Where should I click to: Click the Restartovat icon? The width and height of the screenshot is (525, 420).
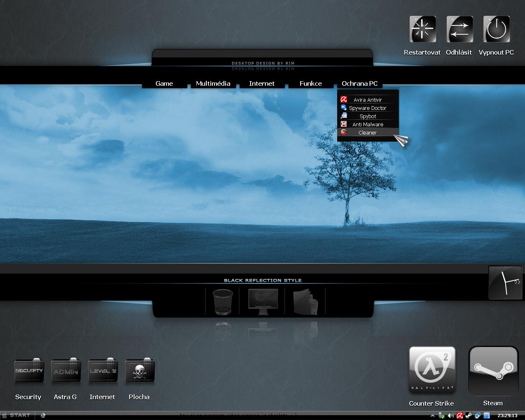422,30
